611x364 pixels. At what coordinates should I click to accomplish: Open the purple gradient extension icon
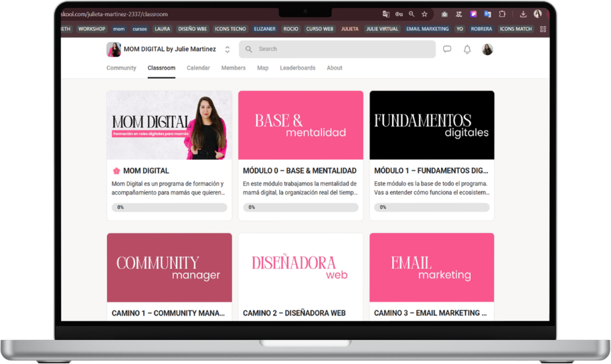point(473,14)
